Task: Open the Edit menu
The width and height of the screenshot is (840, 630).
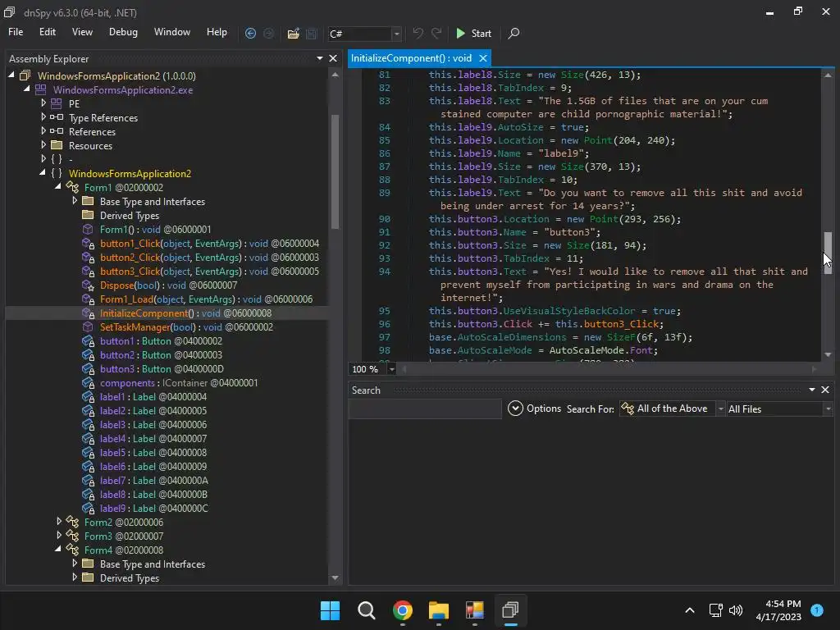Action: click(47, 32)
